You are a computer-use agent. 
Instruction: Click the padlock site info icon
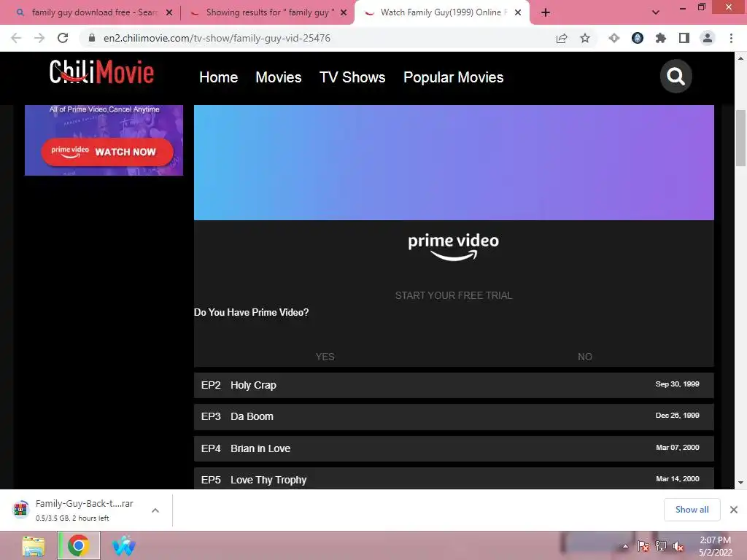tap(92, 38)
